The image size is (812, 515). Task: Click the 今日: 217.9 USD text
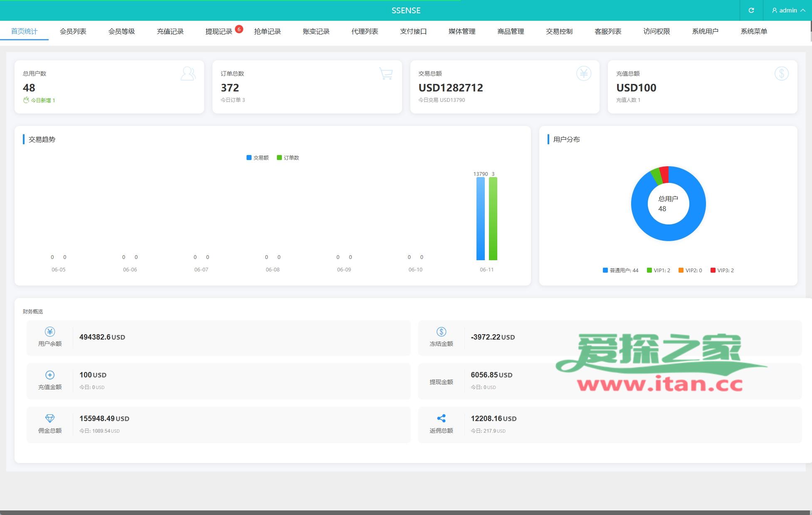(488, 431)
